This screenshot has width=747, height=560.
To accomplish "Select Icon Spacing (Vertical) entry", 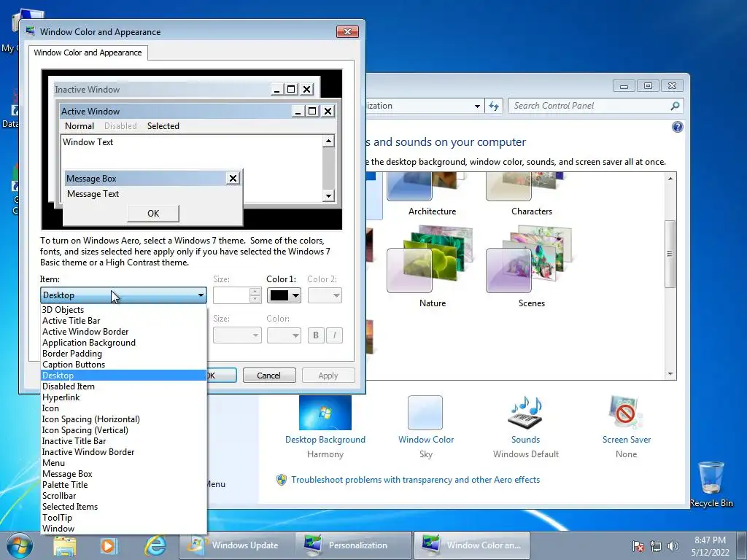I will click(124, 430).
